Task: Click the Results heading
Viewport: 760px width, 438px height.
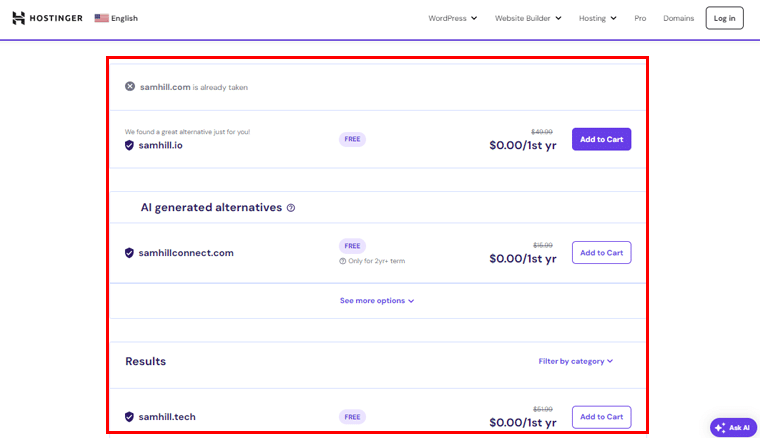Action: (x=145, y=361)
